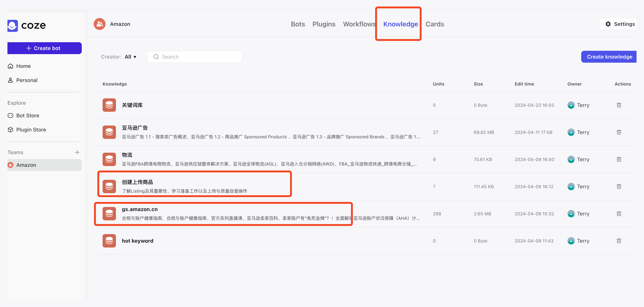This screenshot has height=307, width=644.
Task: Open the 物流 knowledge database icon
Action: (x=109, y=159)
